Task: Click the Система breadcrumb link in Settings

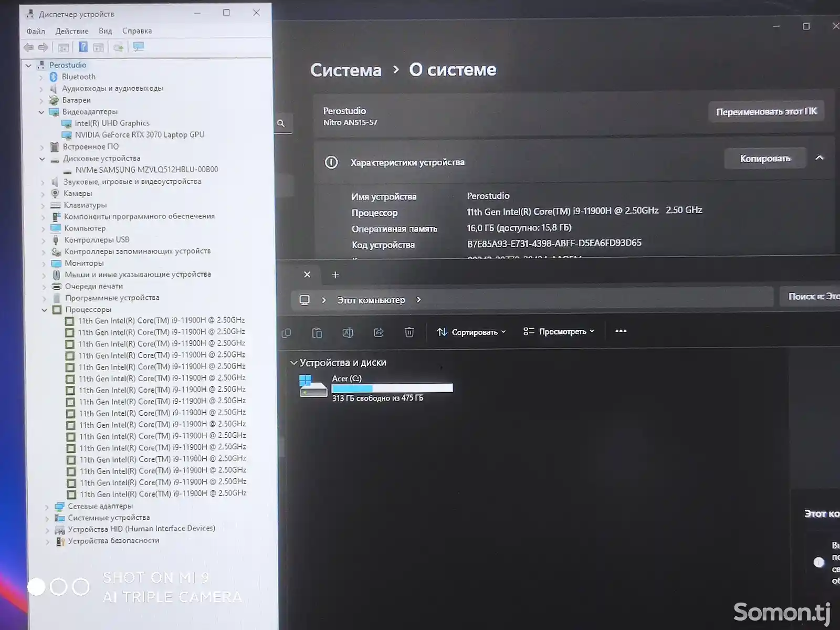Action: click(346, 70)
